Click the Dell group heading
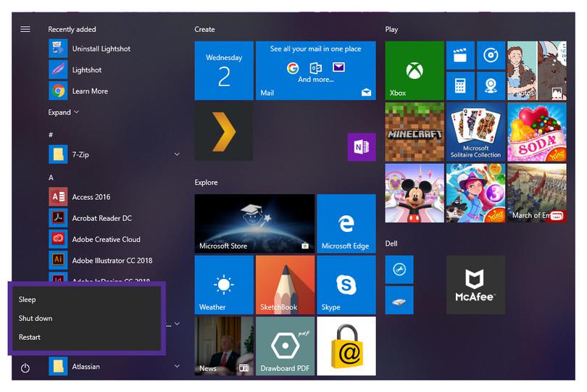Screen dimensions: 587x392 click(391, 243)
